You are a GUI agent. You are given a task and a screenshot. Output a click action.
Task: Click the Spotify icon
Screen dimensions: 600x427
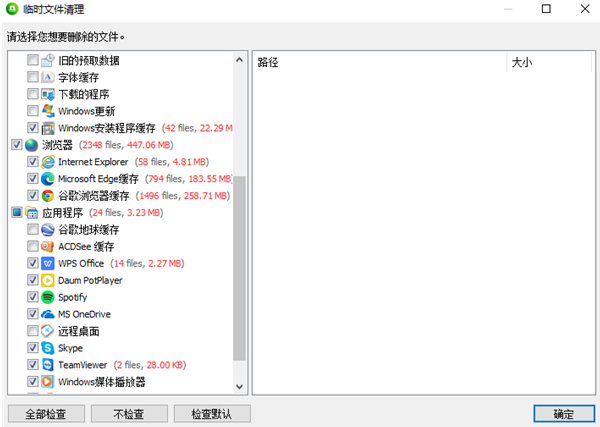pyautogui.click(x=48, y=297)
